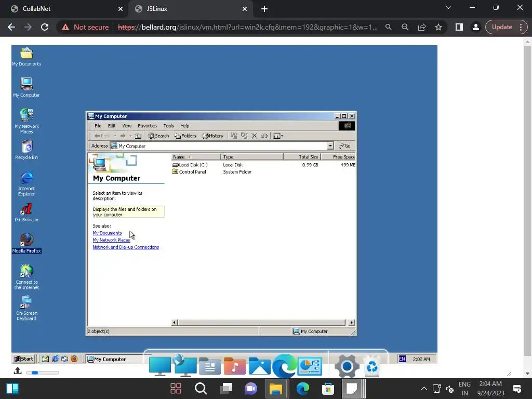This screenshot has width=532, height=399.
Task: Click Show Desktop quick launch icon
Action: point(46,359)
